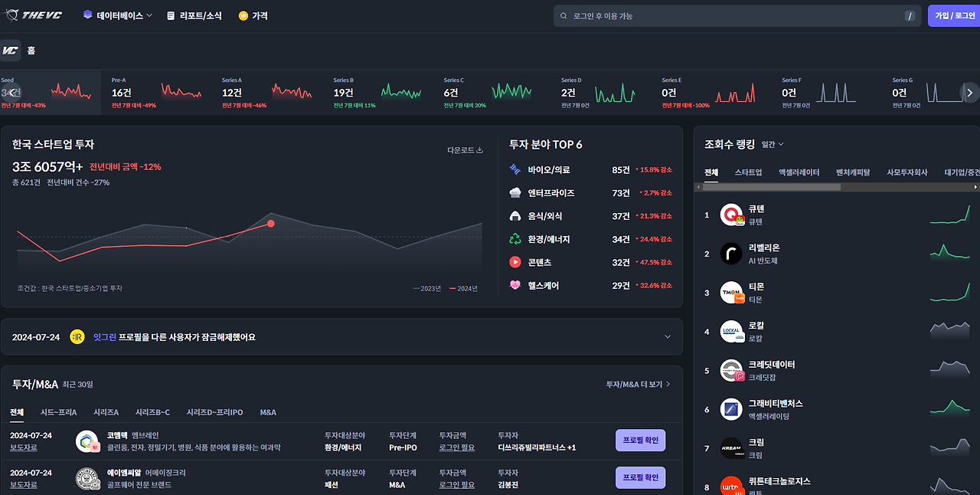
Task: Select the Series A 12건 stat card
Action: pos(267,92)
